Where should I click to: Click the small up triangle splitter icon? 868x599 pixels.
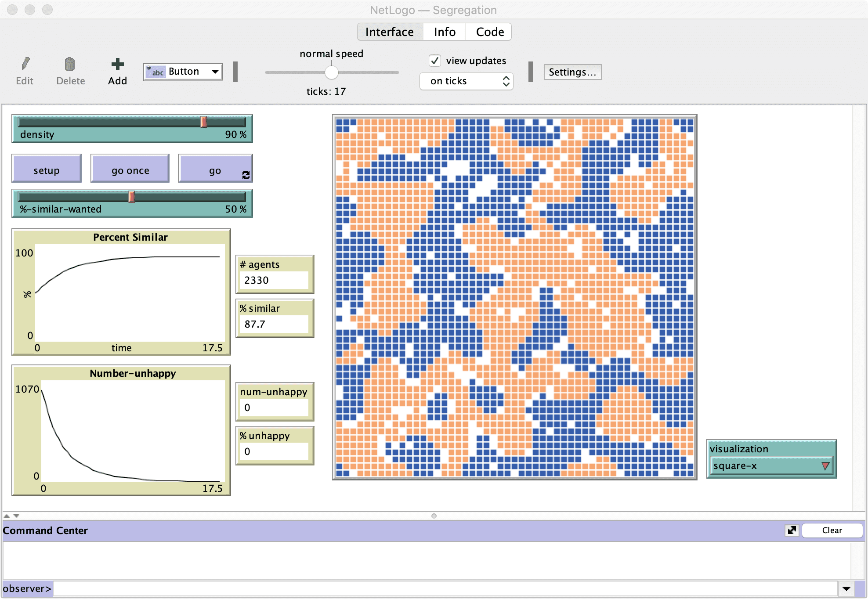pos(7,516)
